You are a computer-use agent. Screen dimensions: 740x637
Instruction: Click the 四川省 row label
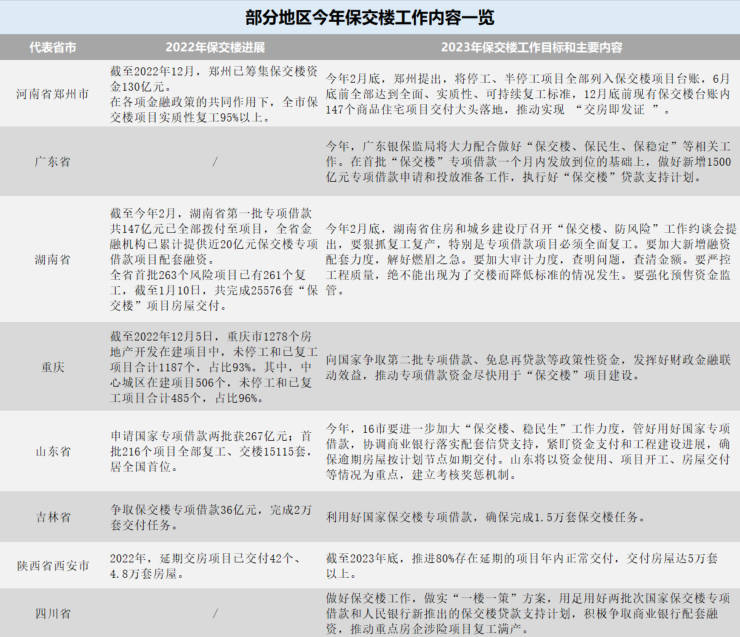point(52,614)
